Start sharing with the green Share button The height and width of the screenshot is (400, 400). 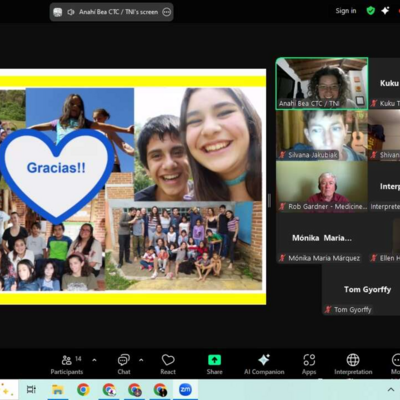pos(214,365)
